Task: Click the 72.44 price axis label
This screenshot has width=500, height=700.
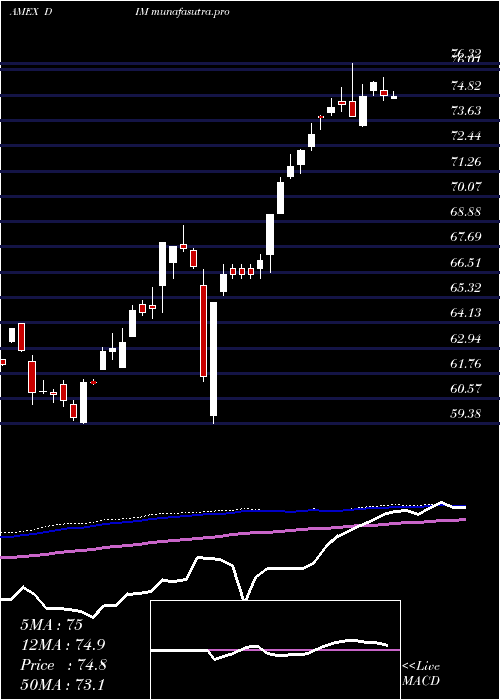Action: pyautogui.click(x=467, y=136)
